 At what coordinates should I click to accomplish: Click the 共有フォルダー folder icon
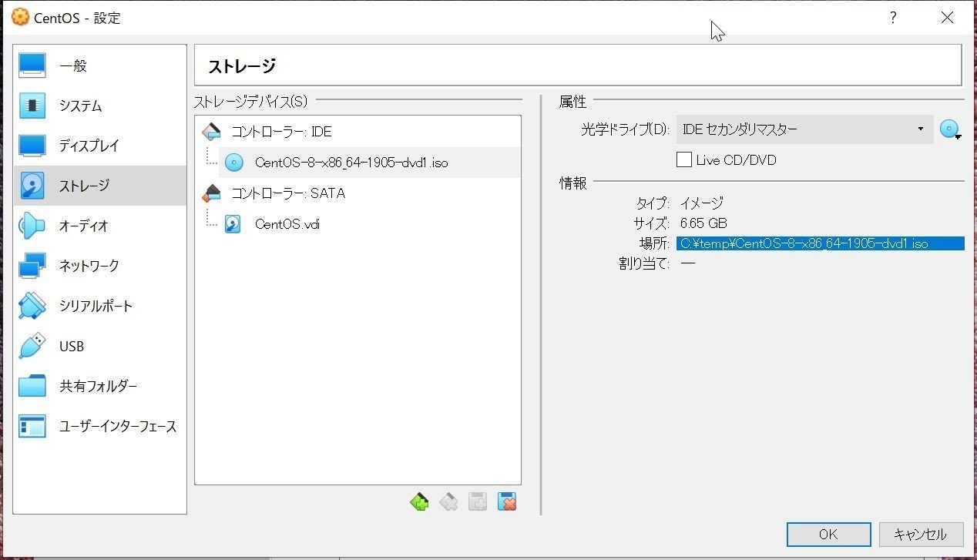32,386
